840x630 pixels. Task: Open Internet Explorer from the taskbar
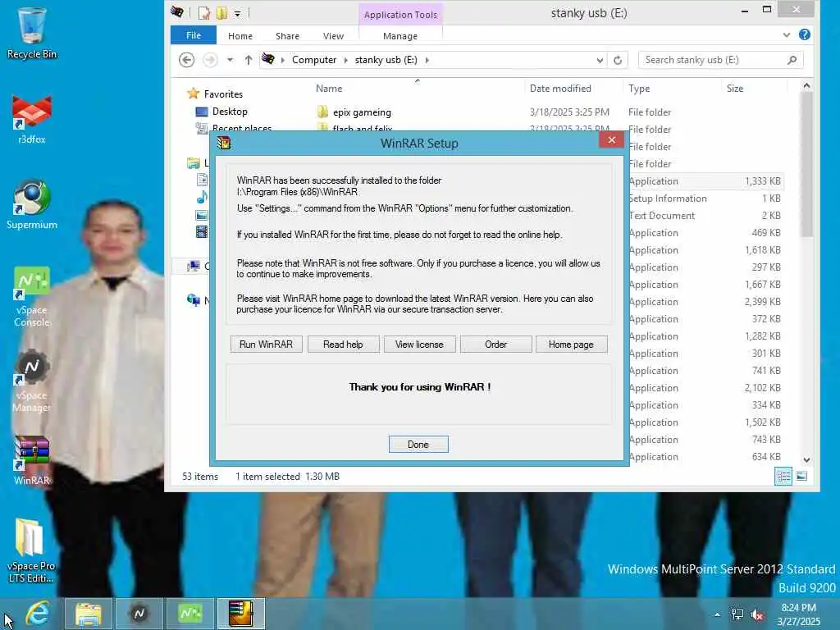(x=38, y=614)
